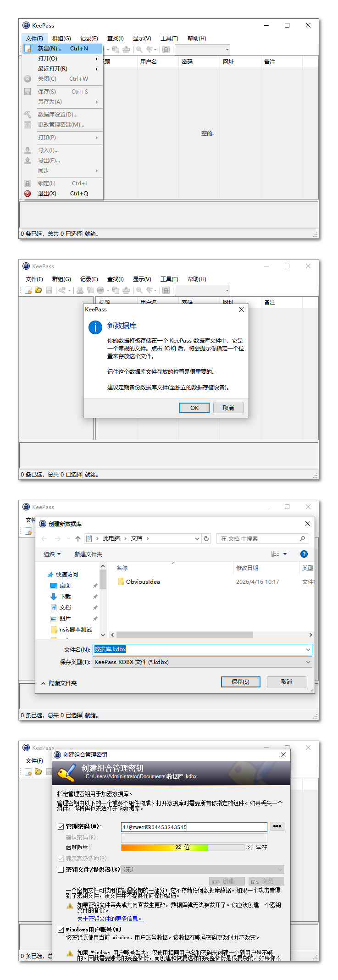Expand the 保存类型 KDBX file type dropdown
This screenshot has height=980, width=338.
[x=202, y=662]
